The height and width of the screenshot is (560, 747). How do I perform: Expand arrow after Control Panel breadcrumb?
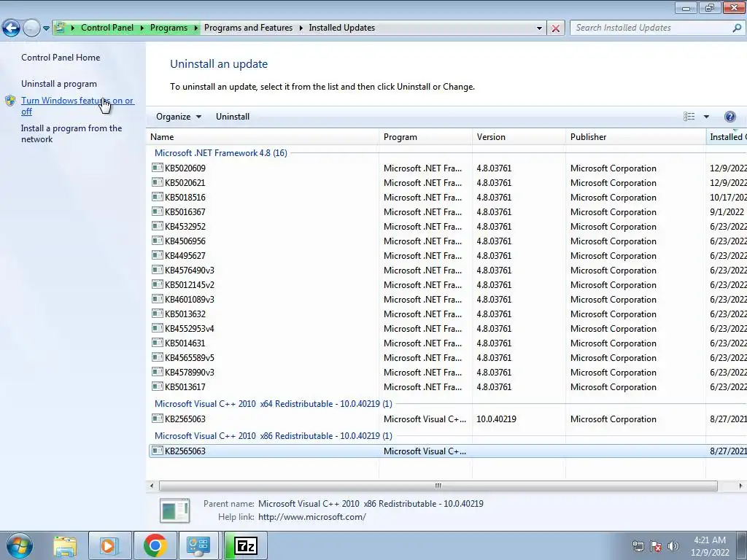pos(142,28)
